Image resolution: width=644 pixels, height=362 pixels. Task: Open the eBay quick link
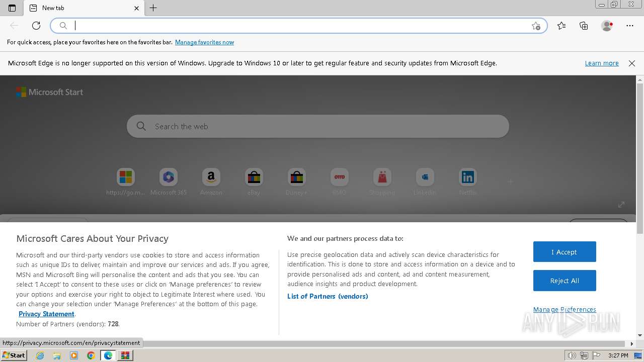pos(254,182)
